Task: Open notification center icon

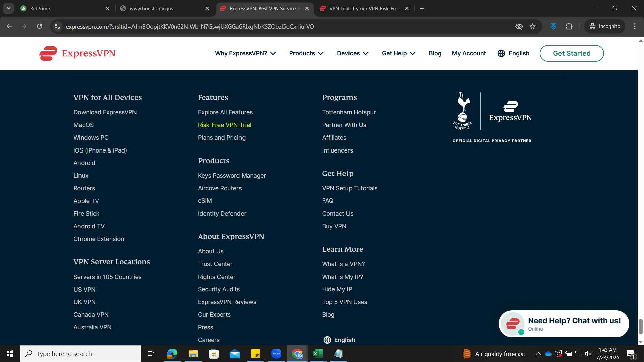Action: tap(631, 354)
